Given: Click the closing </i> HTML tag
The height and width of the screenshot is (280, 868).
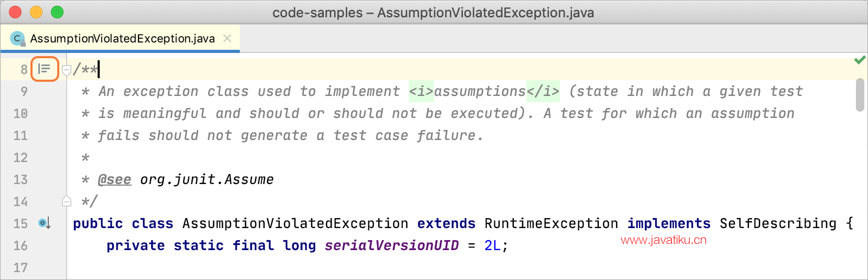Looking at the screenshot, I should tap(543, 91).
